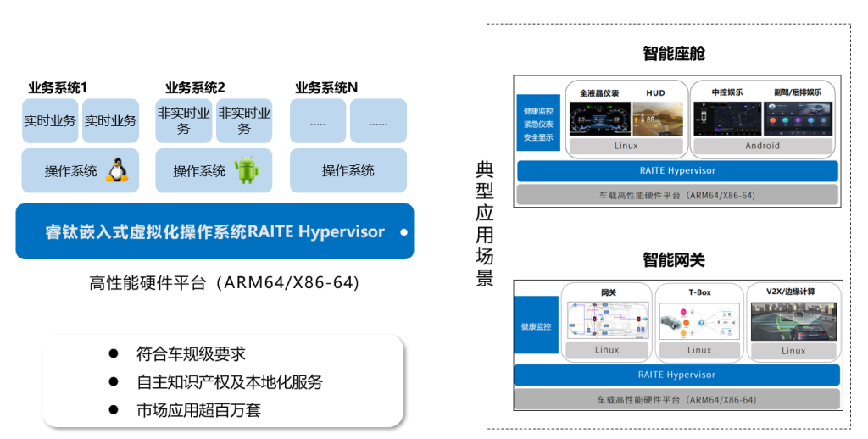This screenshot has height=439, width=868.
Task: Click the green Android robot icon
Action: [246, 170]
